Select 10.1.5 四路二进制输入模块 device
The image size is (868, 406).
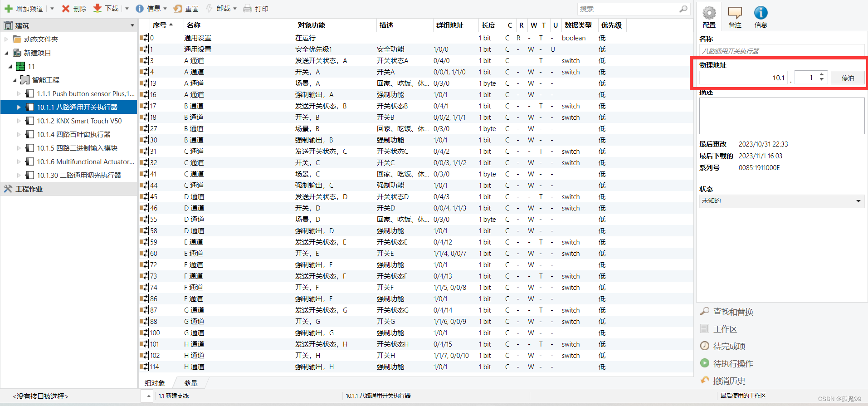coord(77,148)
